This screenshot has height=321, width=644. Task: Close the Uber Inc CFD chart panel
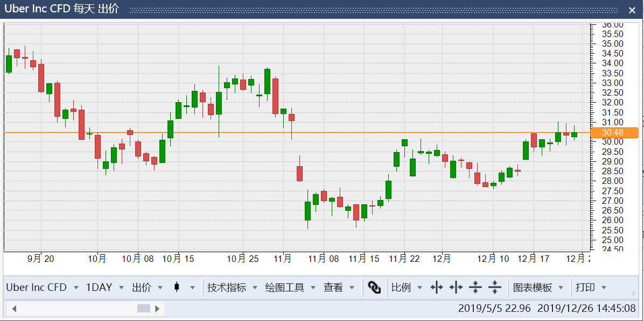[633, 10]
